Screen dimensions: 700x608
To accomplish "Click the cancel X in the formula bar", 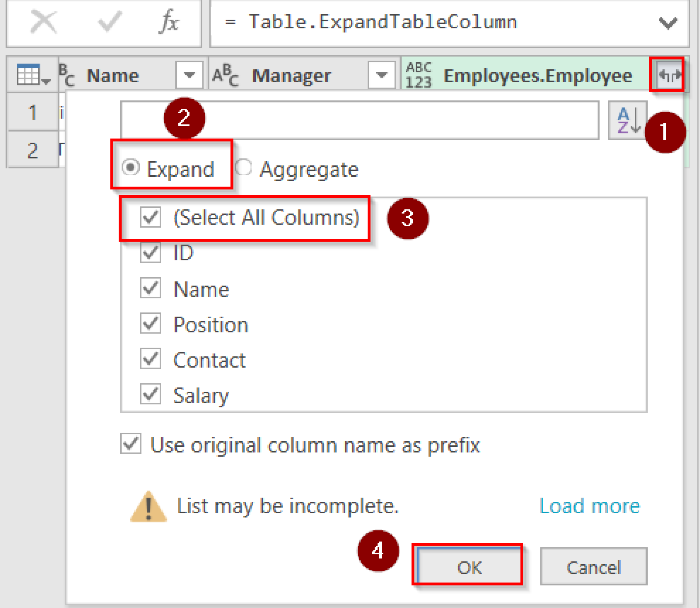I will pos(44,21).
